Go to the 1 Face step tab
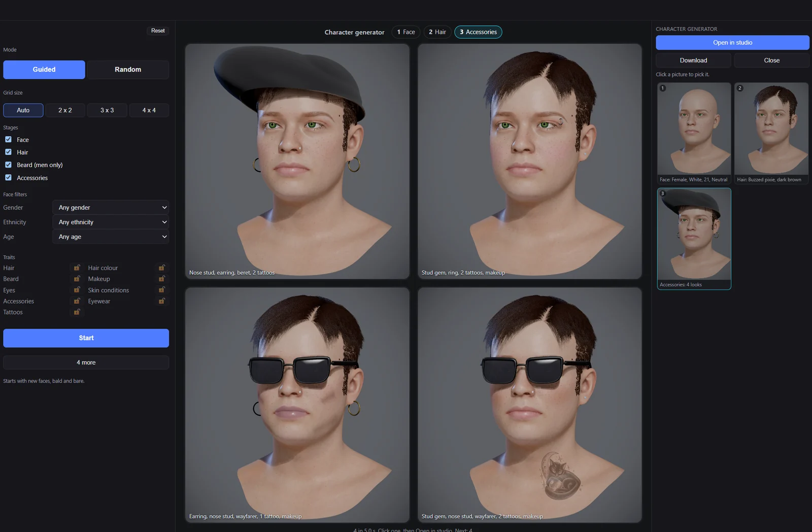This screenshot has height=532, width=812. (406, 32)
